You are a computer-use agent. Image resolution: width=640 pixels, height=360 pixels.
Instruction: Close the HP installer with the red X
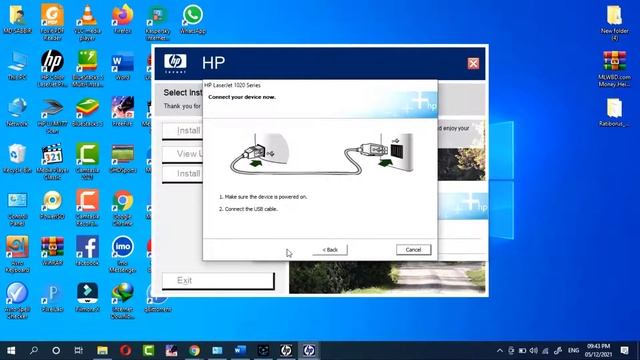473,63
